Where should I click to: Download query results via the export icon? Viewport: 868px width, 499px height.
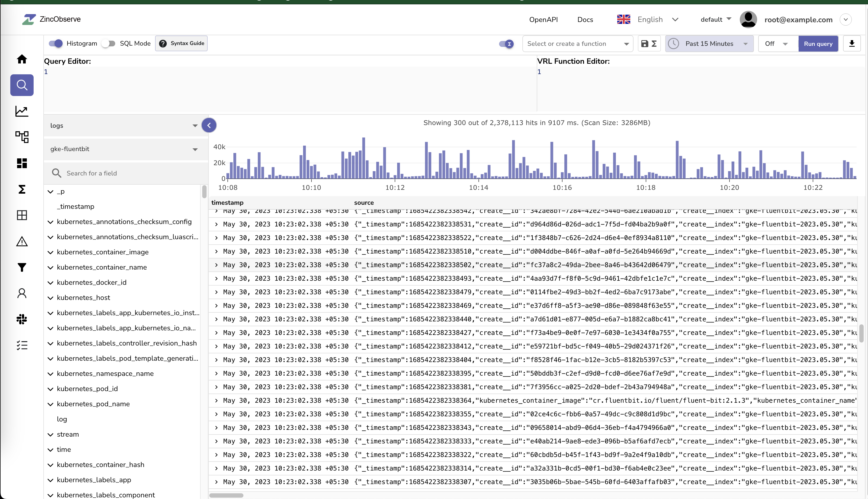(852, 43)
